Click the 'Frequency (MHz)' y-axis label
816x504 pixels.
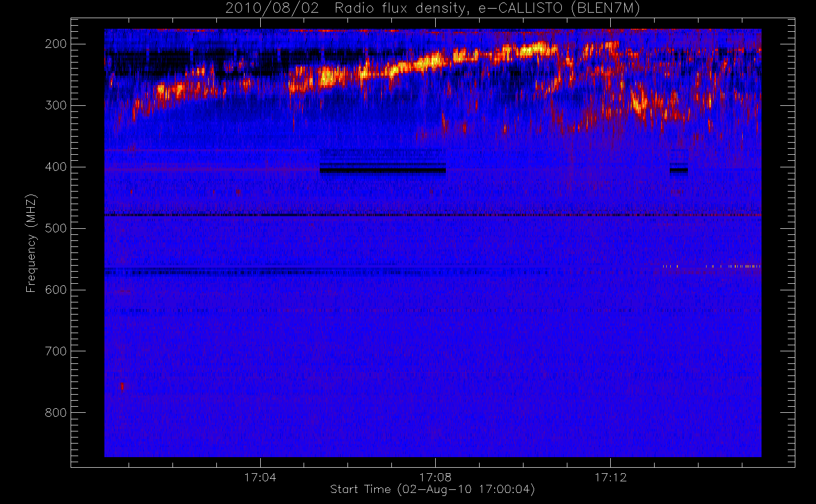[31, 243]
